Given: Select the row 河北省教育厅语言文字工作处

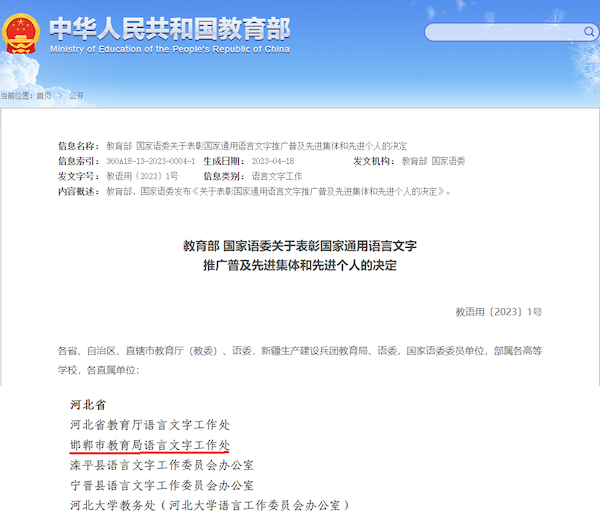Looking at the screenshot, I should [150, 425].
